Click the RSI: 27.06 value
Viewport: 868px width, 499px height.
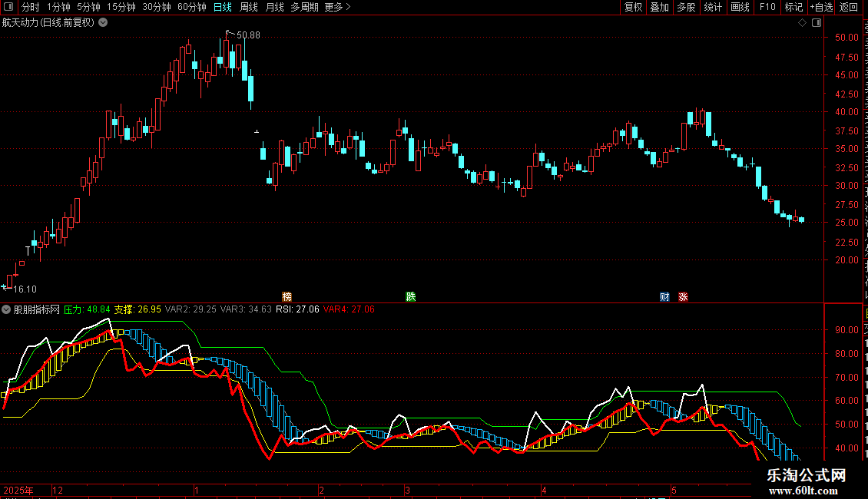298,309
